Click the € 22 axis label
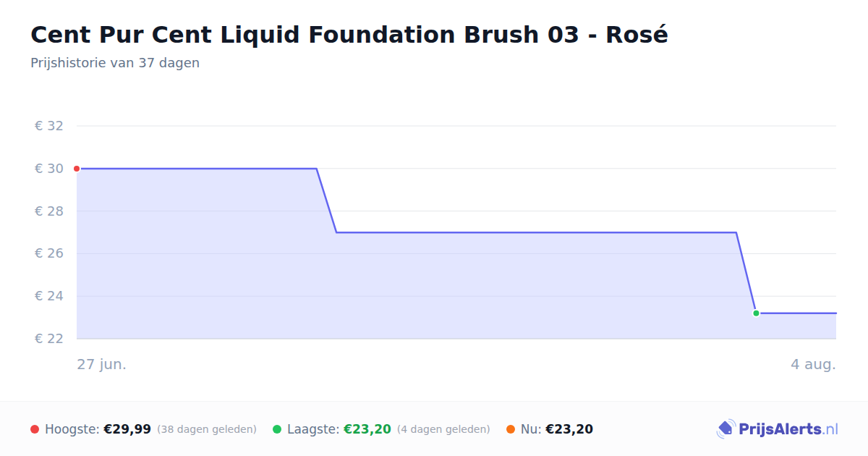 [x=49, y=339]
